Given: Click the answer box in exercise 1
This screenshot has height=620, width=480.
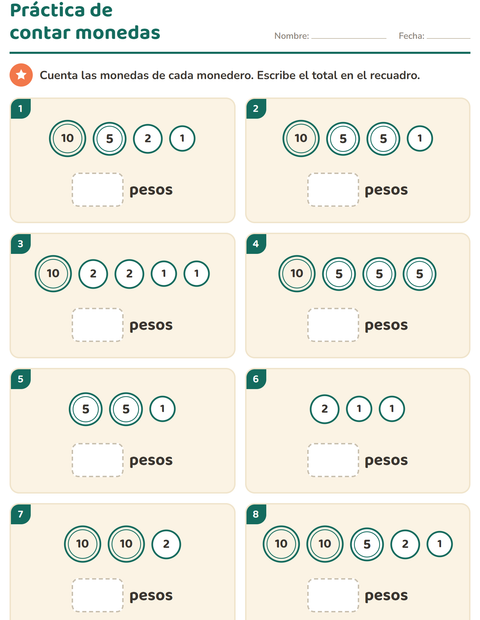Looking at the screenshot, I should (97, 189).
